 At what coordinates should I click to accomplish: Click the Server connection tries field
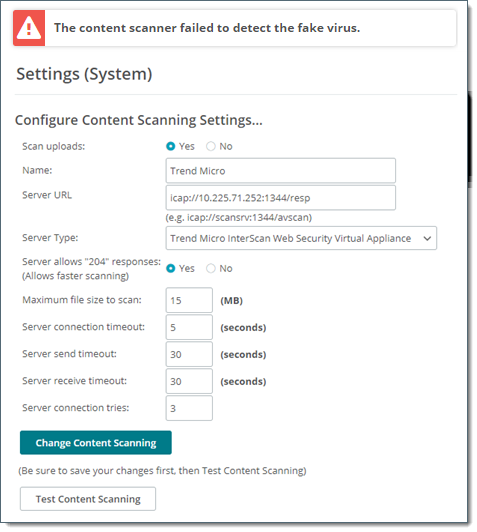189,408
